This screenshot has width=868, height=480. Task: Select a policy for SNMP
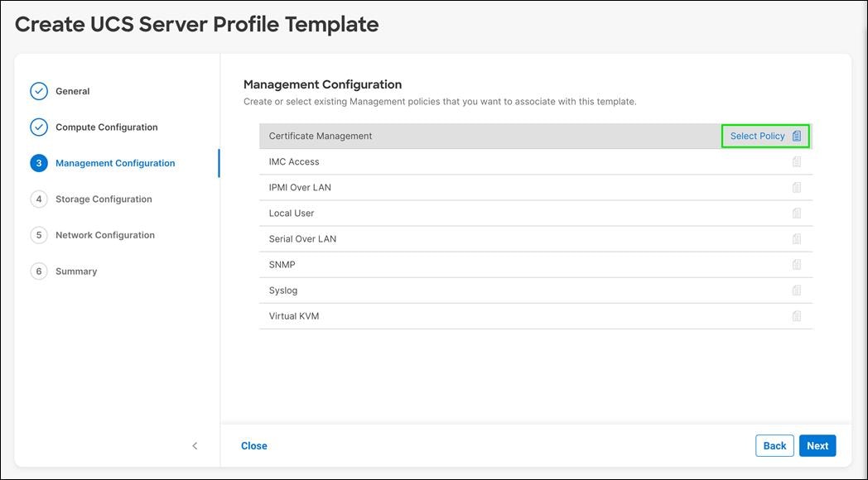(x=797, y=264)
